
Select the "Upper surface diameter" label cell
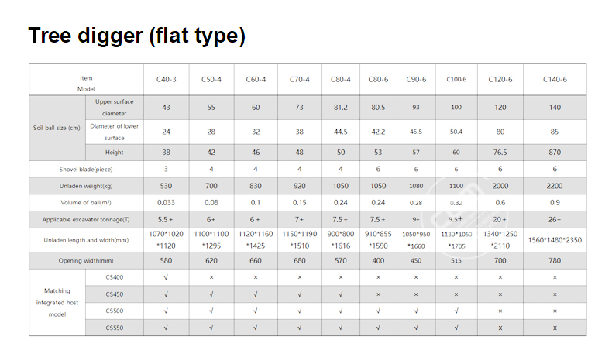pos(115,108)
